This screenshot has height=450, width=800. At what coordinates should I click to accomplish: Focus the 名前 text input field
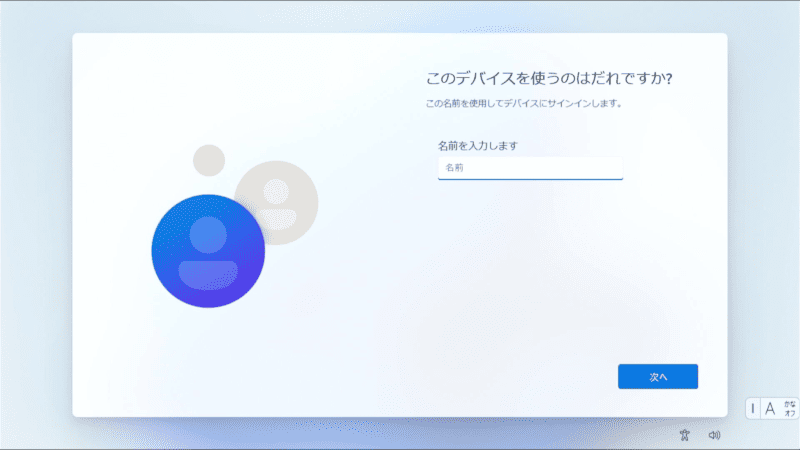point(530,167)
